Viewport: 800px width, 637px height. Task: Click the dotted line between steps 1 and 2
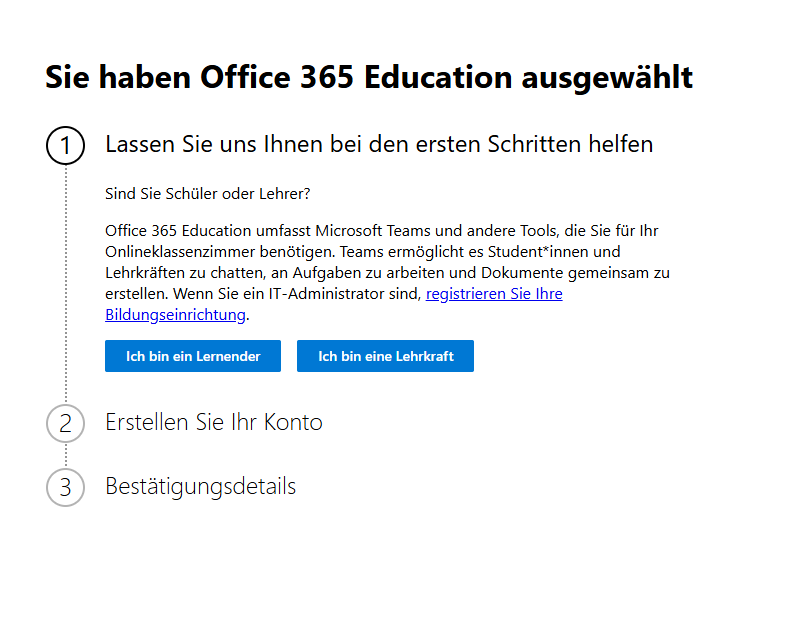66,280
